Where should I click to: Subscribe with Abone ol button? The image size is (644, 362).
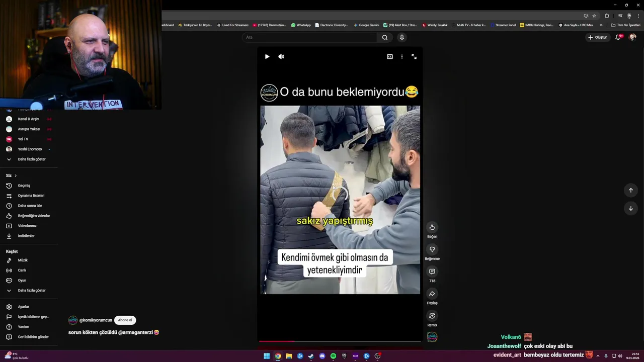125,320
